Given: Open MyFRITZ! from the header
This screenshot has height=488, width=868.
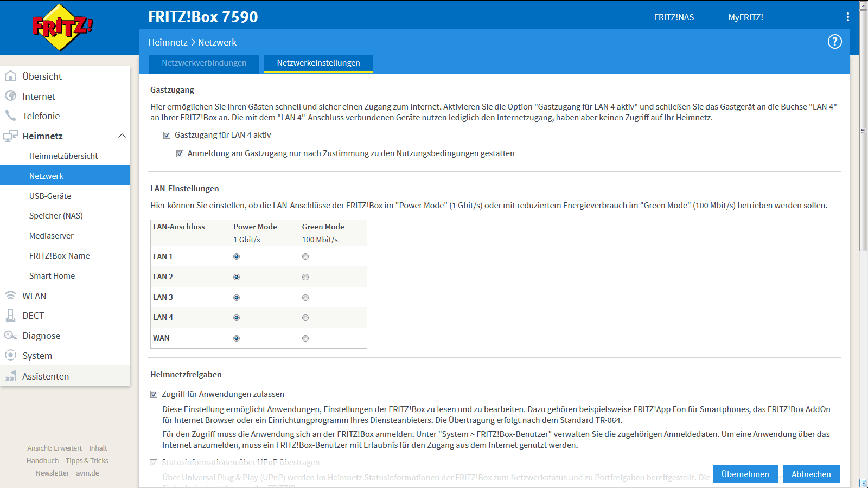Looking at the screenshot, I should click(x=745, y=17).
